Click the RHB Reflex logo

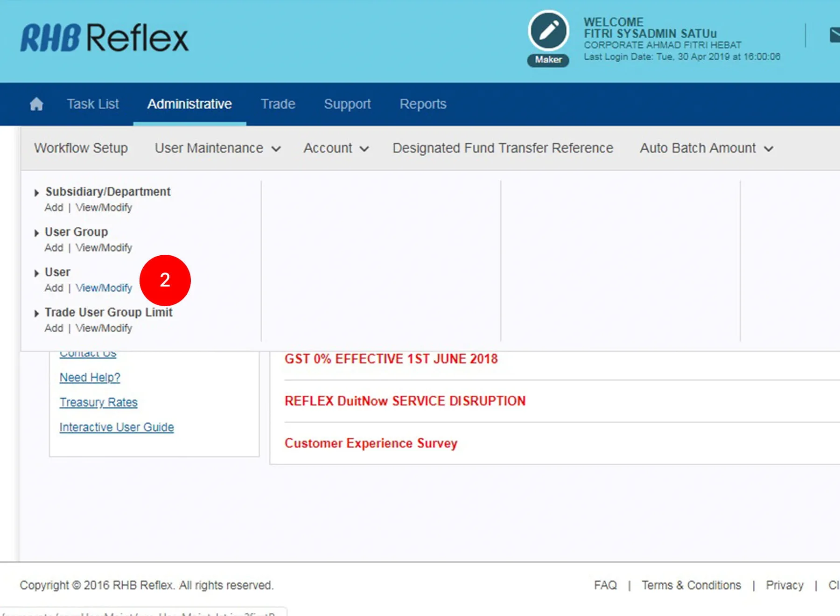coord(105,38)
